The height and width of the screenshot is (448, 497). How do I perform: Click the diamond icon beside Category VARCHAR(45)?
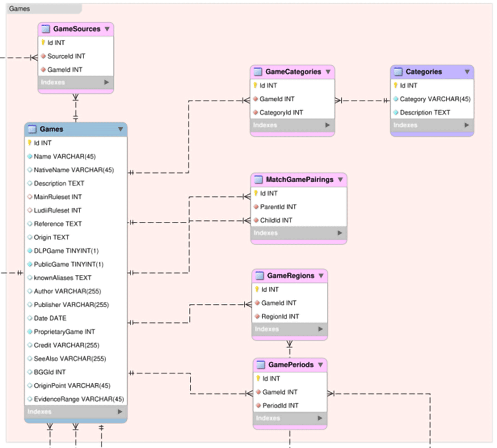(396, 99)
